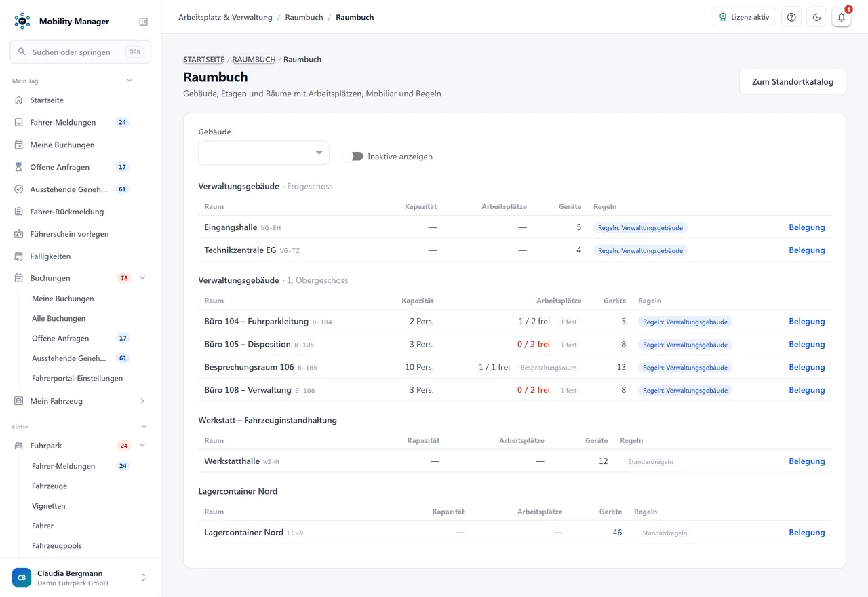Toggle the Inaktive anzeigen switch
The width and height of the screenshot is (868, 597).
click(353, 157)
